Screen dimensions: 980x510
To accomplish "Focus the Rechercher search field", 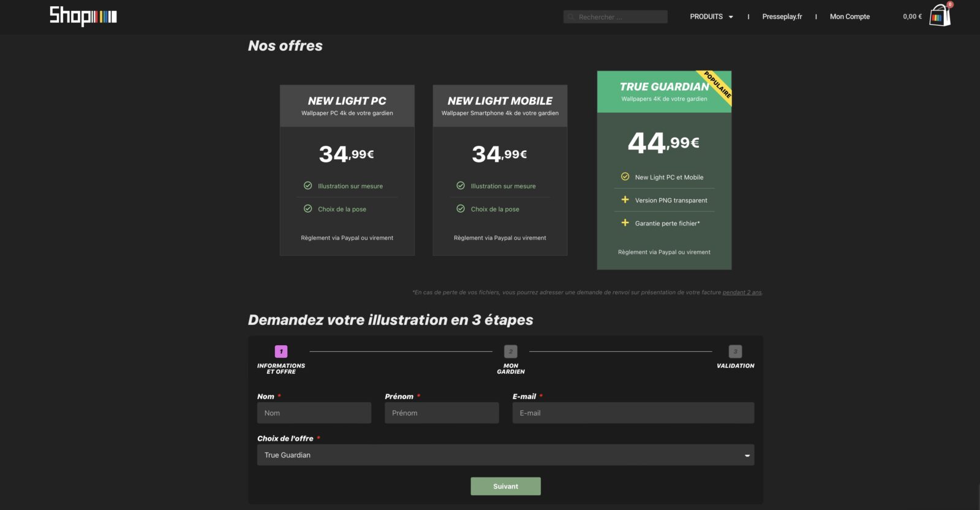I will pos(616,17).
